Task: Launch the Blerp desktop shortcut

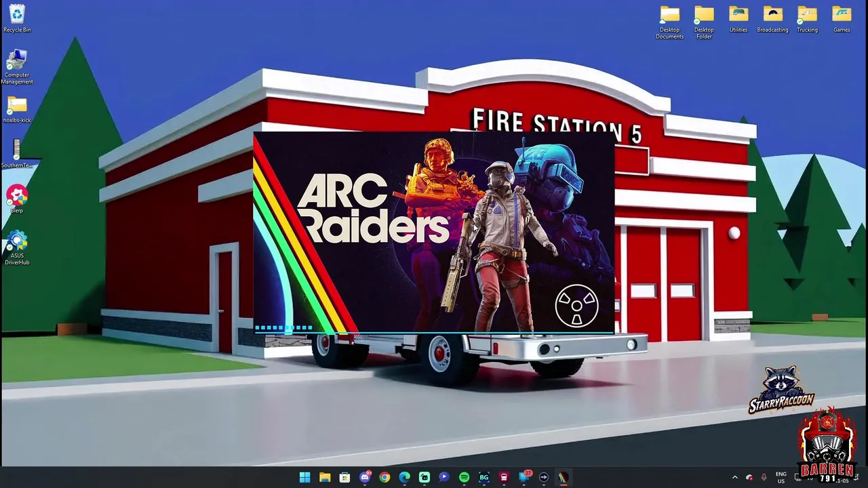Action: coord(17,199)
